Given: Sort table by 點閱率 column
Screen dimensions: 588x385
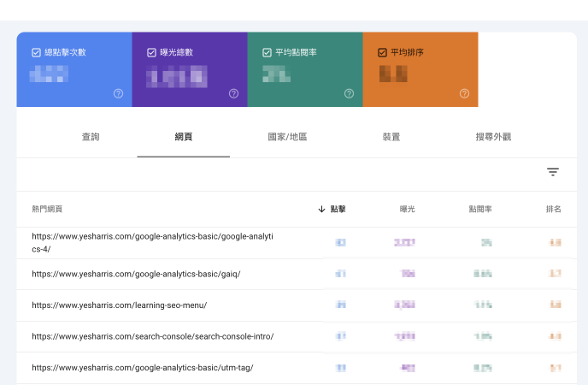Looking at the screenshot, I should 479,209.
